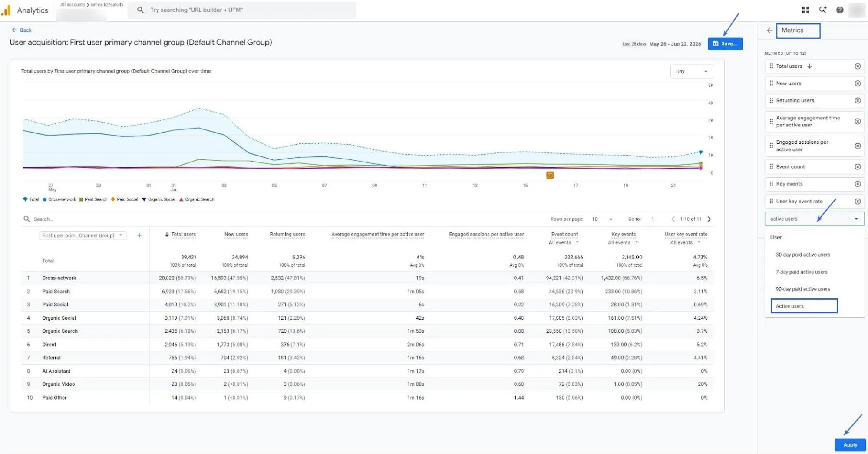Click the table search magnifier icon

point(27,219)
